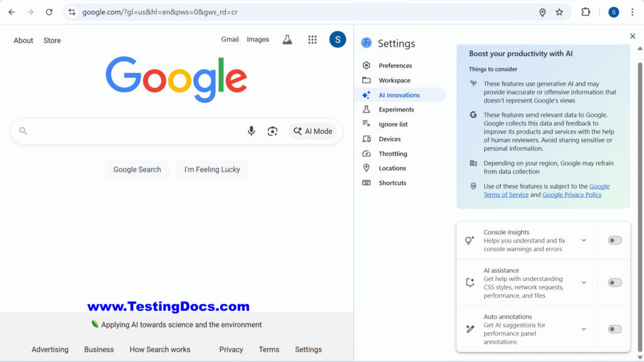Open the Gmail link
The height and width of the screenshot is (362, 644).
[x=230, y=40]
